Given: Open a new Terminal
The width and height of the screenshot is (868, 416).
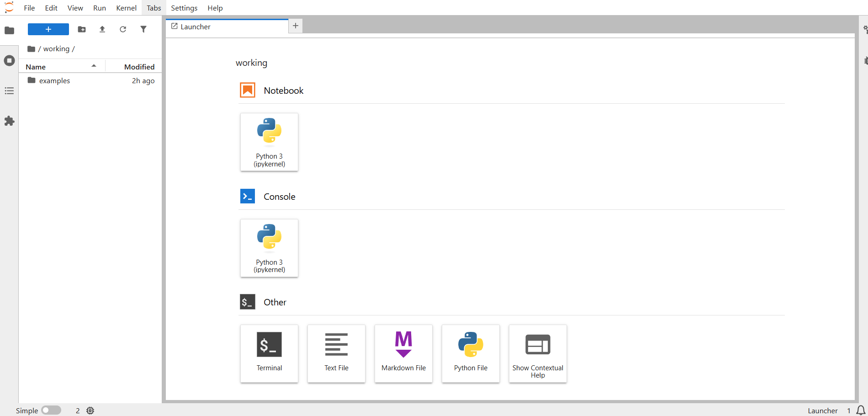Looking at the screenshot, I should pyautogui.click(x=269, y=354).
